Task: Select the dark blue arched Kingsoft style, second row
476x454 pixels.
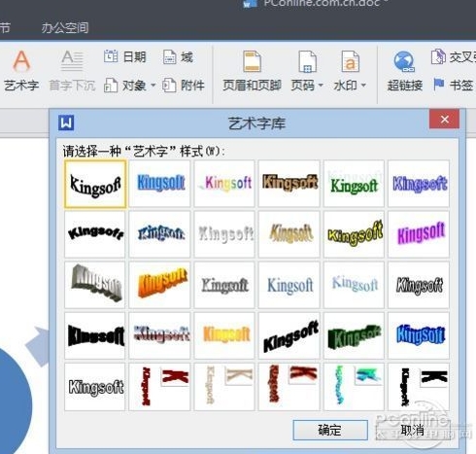Action: tap(159, 234)
